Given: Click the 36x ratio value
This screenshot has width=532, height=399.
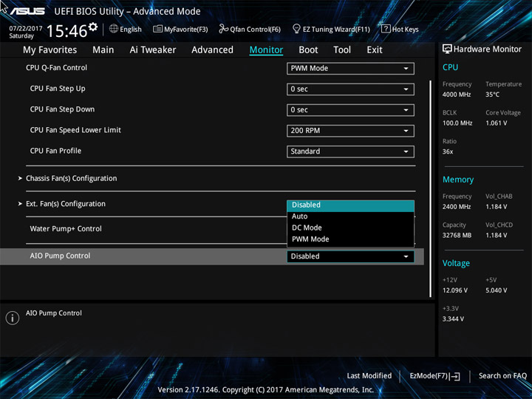Looking at the screenshot, I should [448, 151].
